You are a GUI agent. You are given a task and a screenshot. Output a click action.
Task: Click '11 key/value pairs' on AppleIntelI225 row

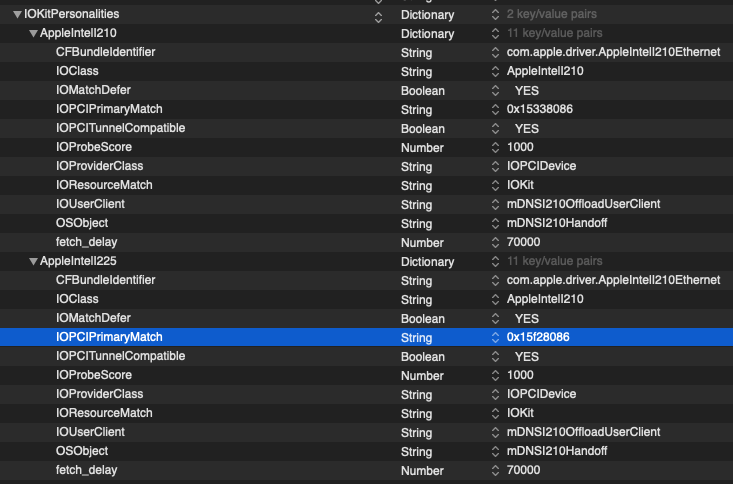(x=554, y=261)
